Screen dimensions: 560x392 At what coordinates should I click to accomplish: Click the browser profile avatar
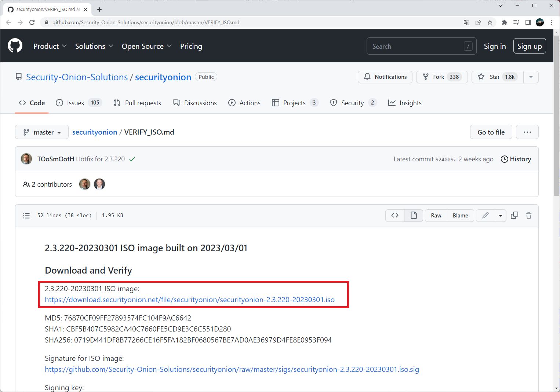click(540, 22)
